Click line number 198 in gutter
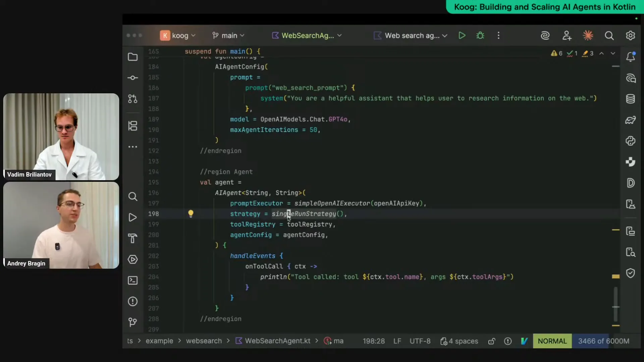This screenshot has width=644, height=362. 154,214
